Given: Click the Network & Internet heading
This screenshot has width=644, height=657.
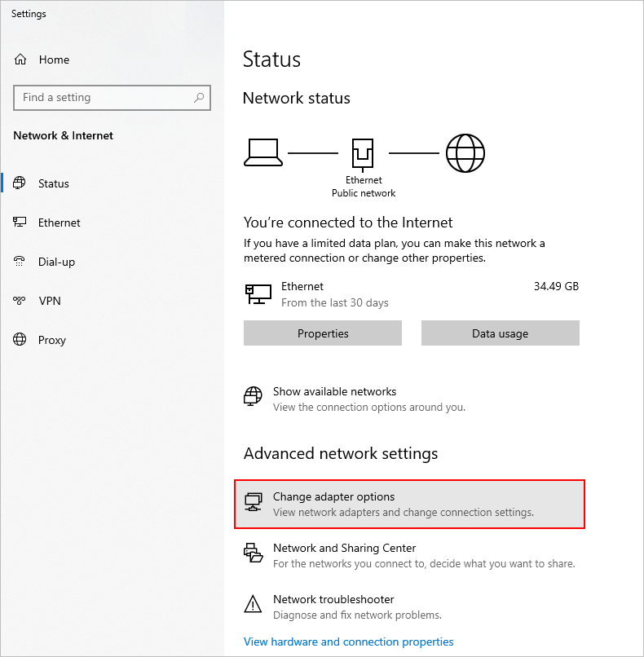Looking at the screenshot, I should (x=64, y=135).
